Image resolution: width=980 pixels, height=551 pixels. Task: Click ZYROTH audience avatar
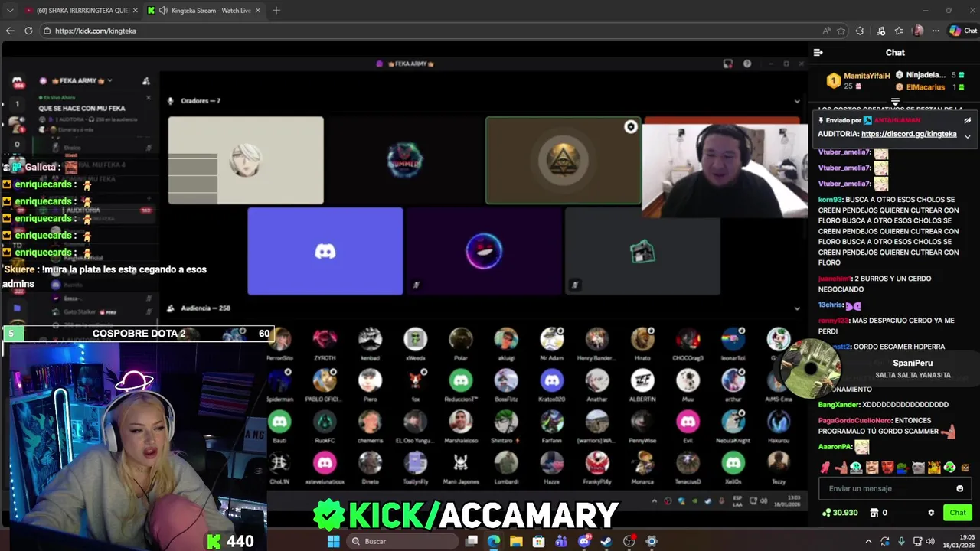tap(325, 339)
